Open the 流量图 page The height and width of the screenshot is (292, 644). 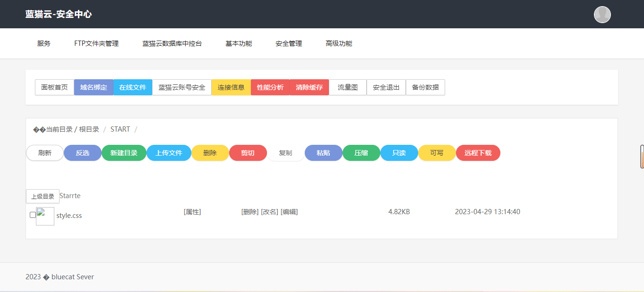pos(348,87)
